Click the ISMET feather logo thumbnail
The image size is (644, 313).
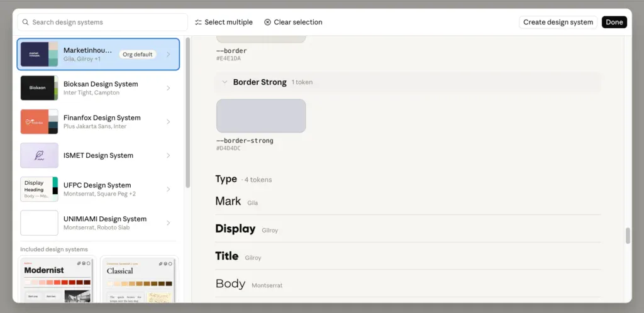[40, 155]
